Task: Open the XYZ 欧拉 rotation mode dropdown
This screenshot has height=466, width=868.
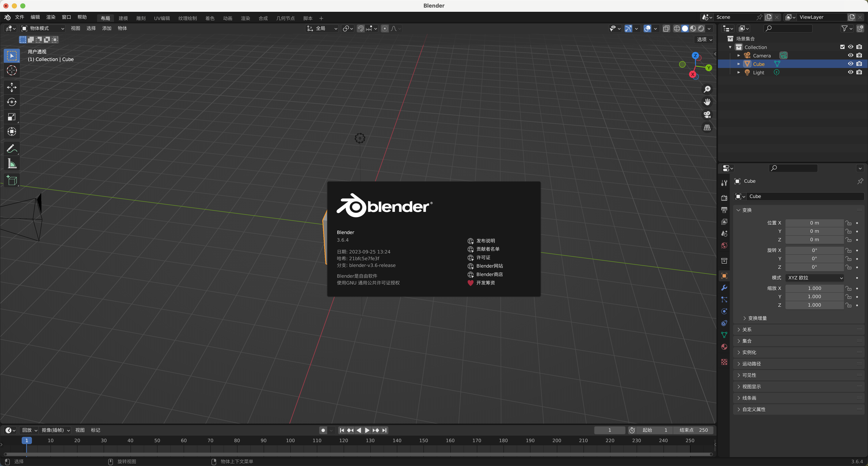Action: click(x=815, y=278)
